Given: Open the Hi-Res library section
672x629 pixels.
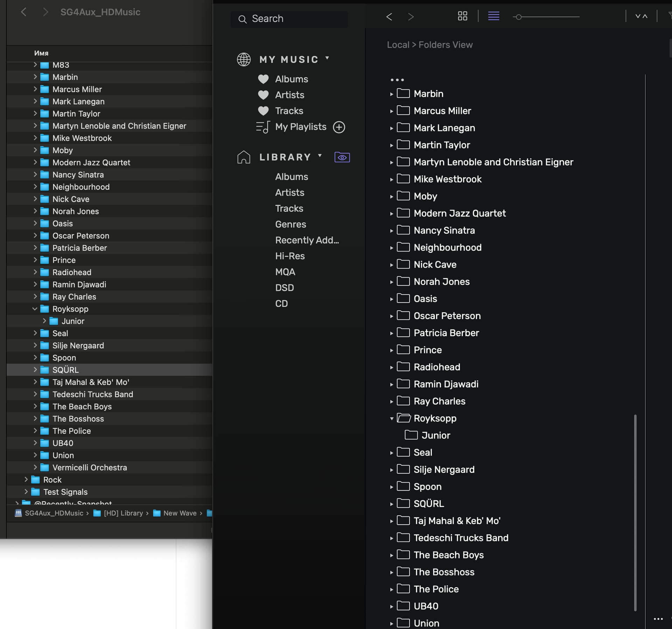Looking at the screenshot, I should click(x=290, y=256).
